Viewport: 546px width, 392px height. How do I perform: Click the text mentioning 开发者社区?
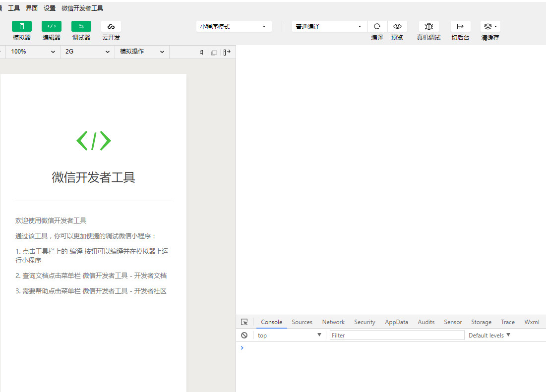click(x=91, y=291)
